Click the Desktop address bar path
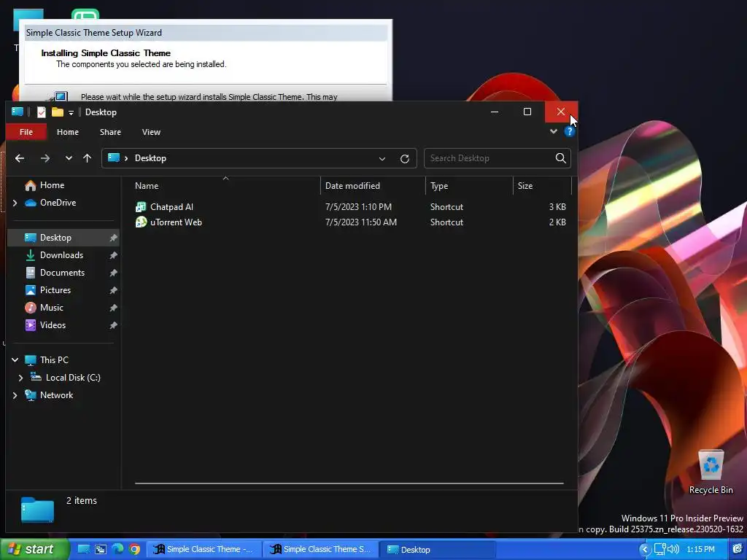 point(150,158)
